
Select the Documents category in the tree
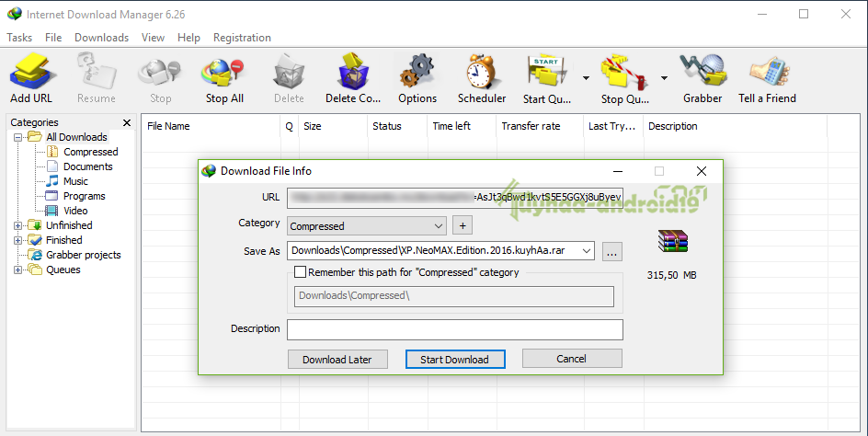click(87, 166)
